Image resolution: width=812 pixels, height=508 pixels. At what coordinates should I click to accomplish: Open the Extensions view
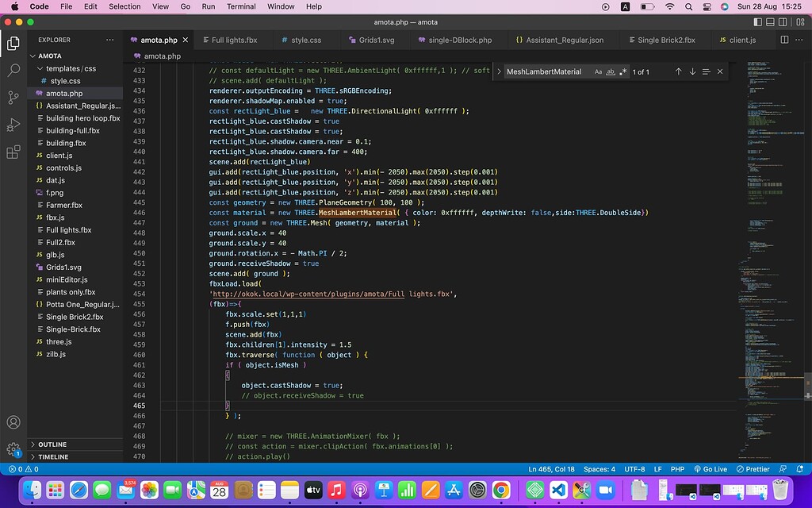(13, 152)
